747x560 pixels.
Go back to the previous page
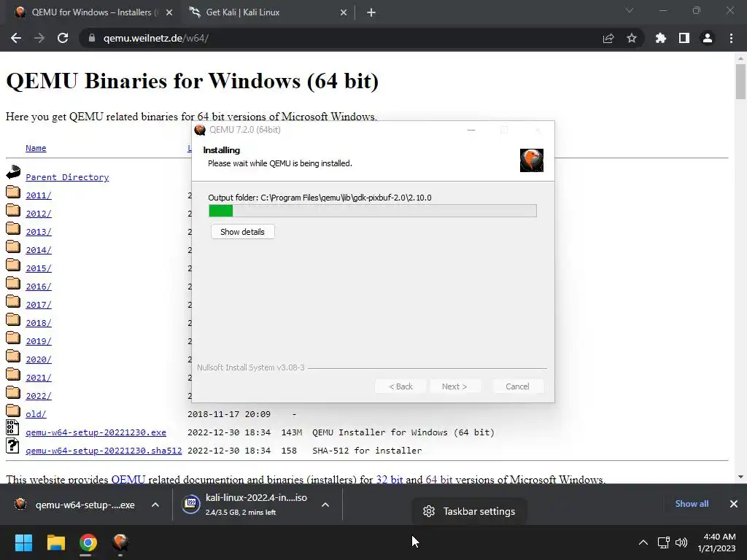[x=16, y=38]
